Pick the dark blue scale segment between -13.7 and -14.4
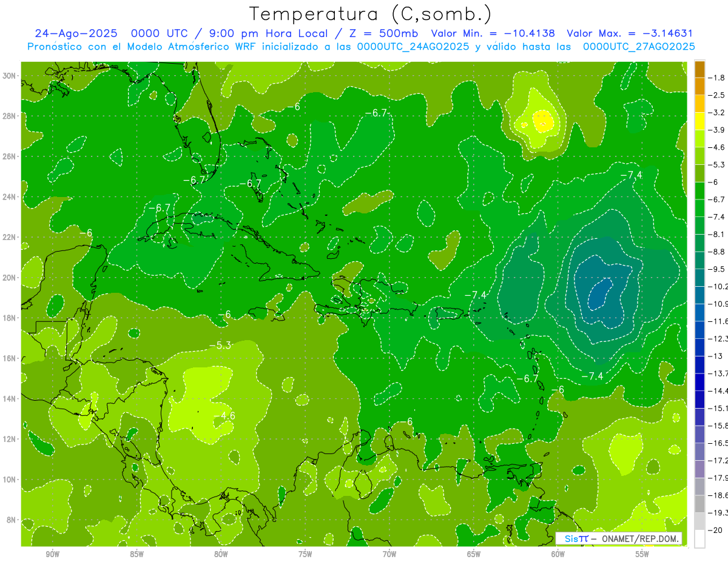This screenshot has width=728, height=562. tap(699, 382)
